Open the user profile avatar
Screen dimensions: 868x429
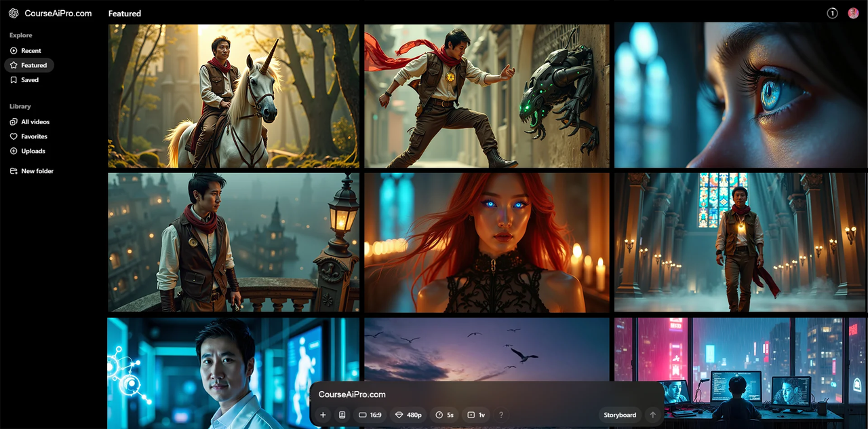tap(853, 13)
